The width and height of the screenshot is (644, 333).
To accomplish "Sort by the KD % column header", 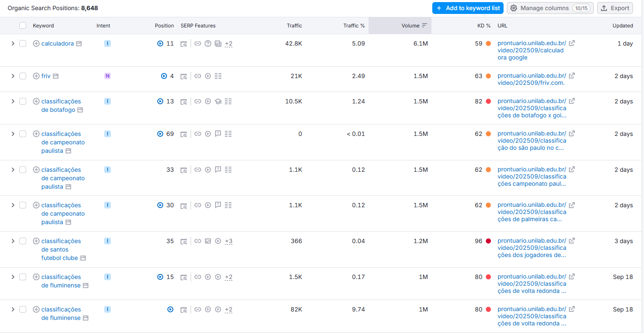I will [x=483, y=26].
